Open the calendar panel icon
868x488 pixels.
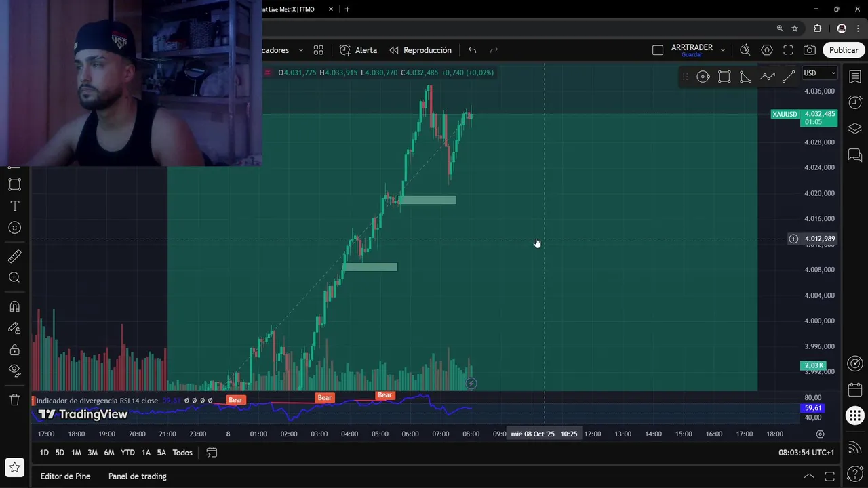point(855,390)
